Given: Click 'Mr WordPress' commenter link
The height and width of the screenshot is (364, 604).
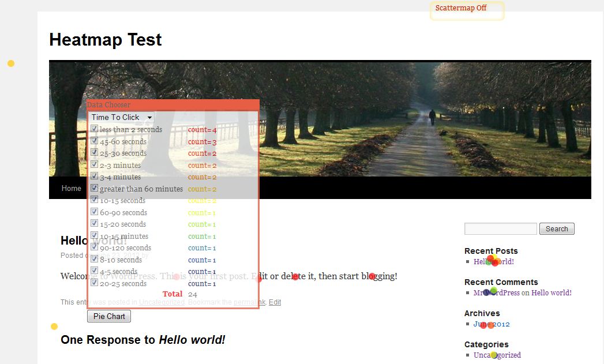Looking at the screenshot, I should tap(497, 292).
